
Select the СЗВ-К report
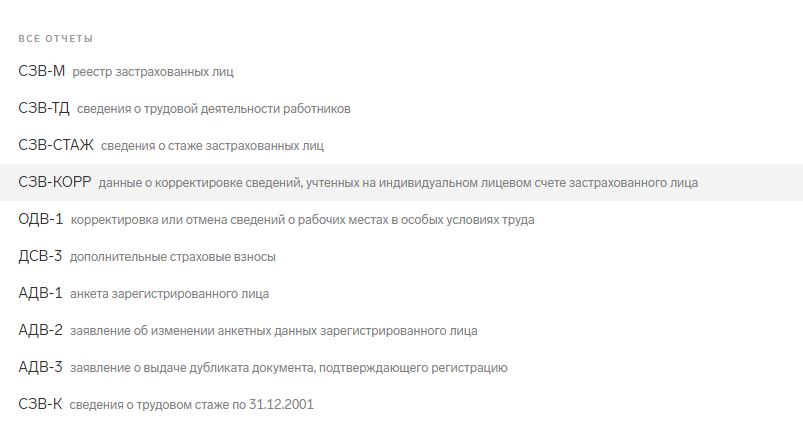click(x=40, y=404)
